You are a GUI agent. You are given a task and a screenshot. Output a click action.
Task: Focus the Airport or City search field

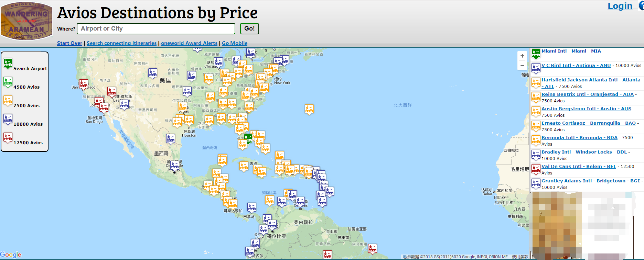156,29
